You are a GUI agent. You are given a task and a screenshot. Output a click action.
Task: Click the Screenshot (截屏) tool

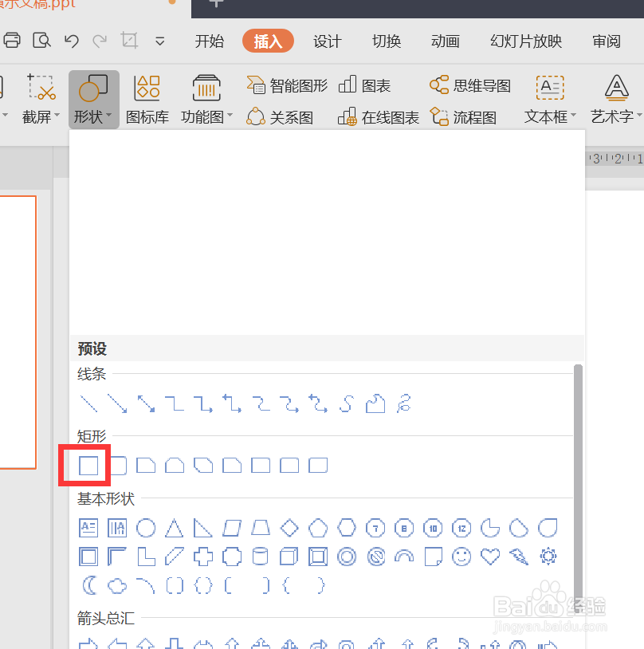[x=41, y=100]
